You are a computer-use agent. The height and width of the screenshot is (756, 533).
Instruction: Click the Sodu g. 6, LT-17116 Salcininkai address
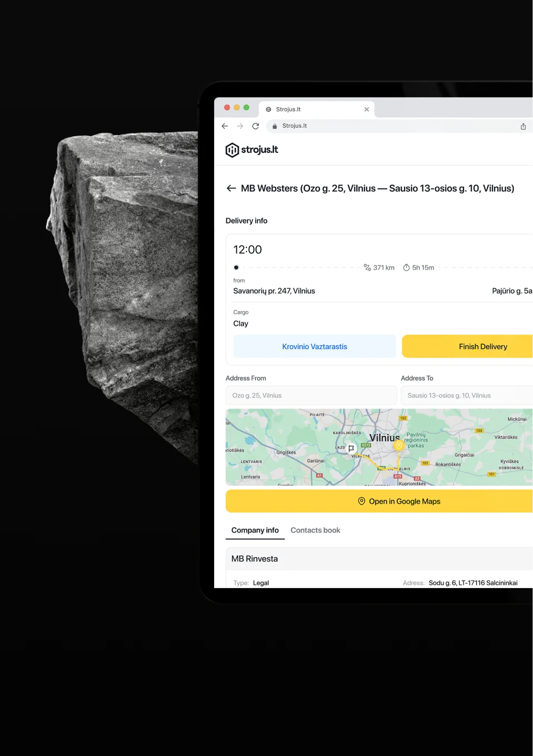click(473, 583)
